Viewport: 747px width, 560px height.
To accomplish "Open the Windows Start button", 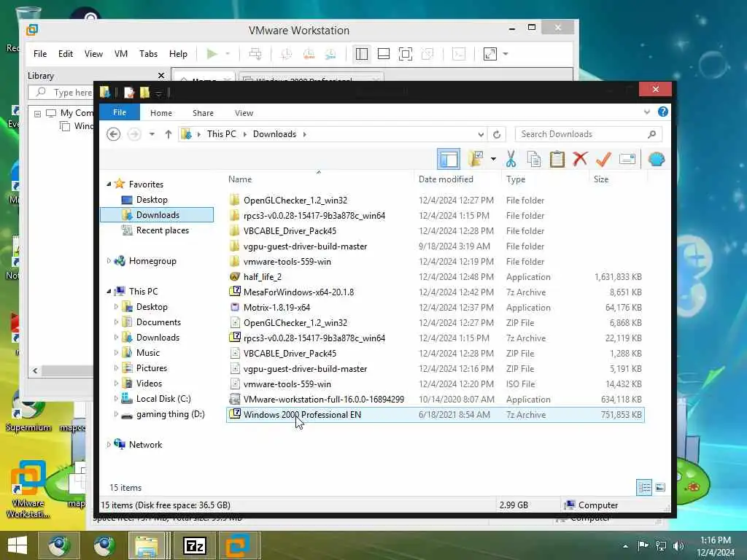I will [18, 545].
